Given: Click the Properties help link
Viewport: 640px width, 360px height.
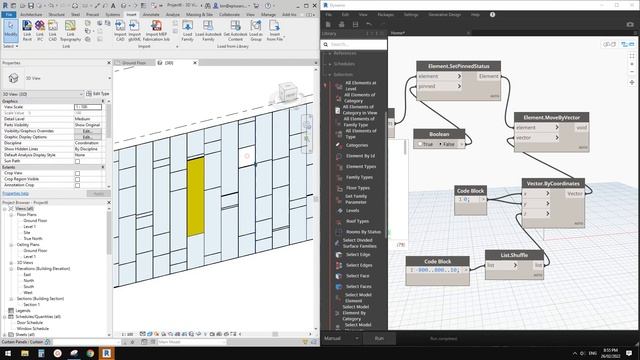Looking at the screenshot, I should pos(15,193).
